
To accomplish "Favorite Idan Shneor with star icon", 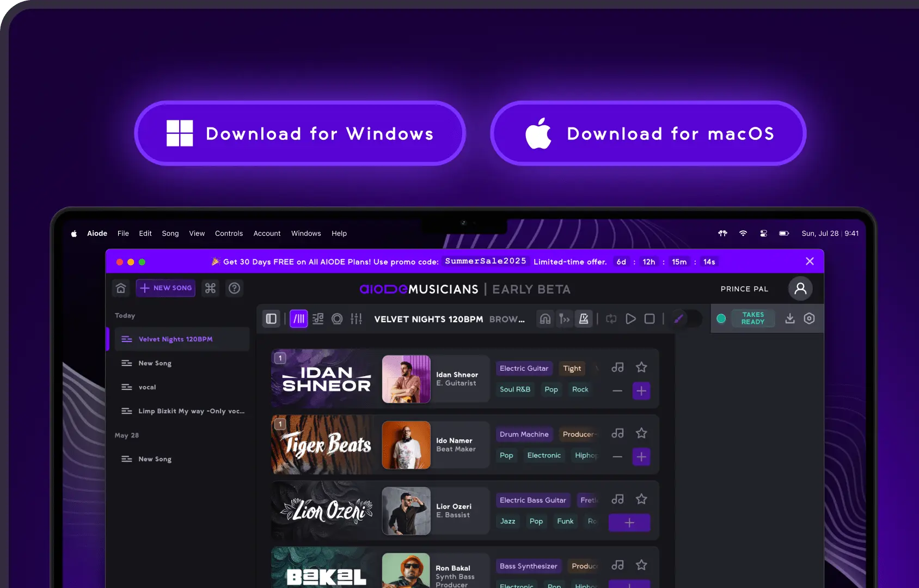I will 641,367.
